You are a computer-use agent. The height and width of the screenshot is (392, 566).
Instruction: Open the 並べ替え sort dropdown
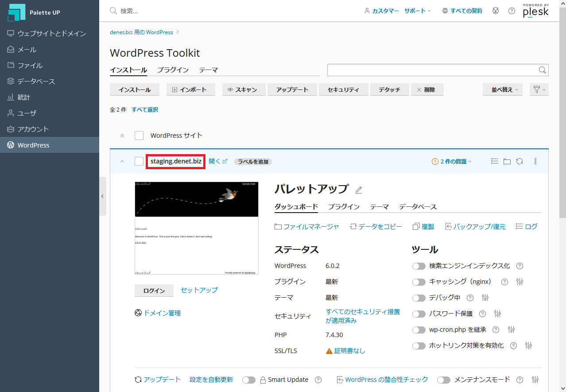tap(503, 89)
